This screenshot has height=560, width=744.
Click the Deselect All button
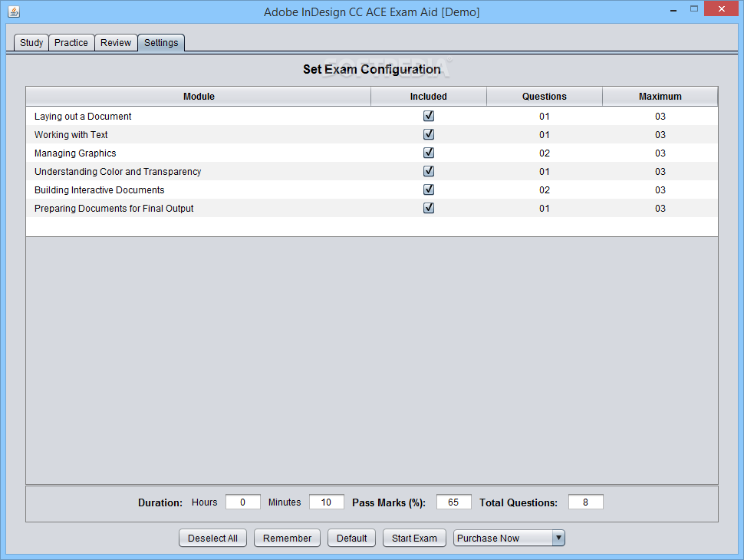tap(212, 539)
